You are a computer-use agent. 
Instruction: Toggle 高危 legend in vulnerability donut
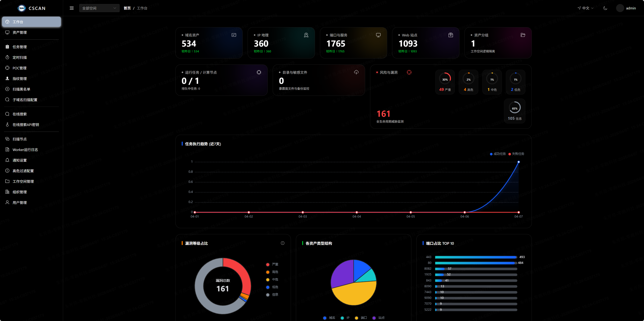pos(272,272)
